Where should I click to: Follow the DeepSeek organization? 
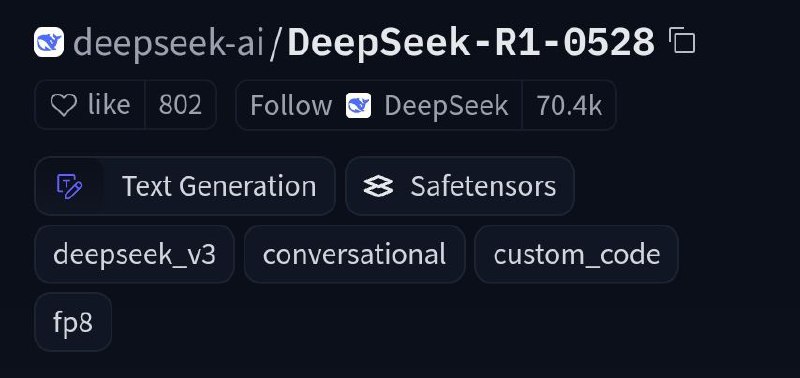click(379, 105)
